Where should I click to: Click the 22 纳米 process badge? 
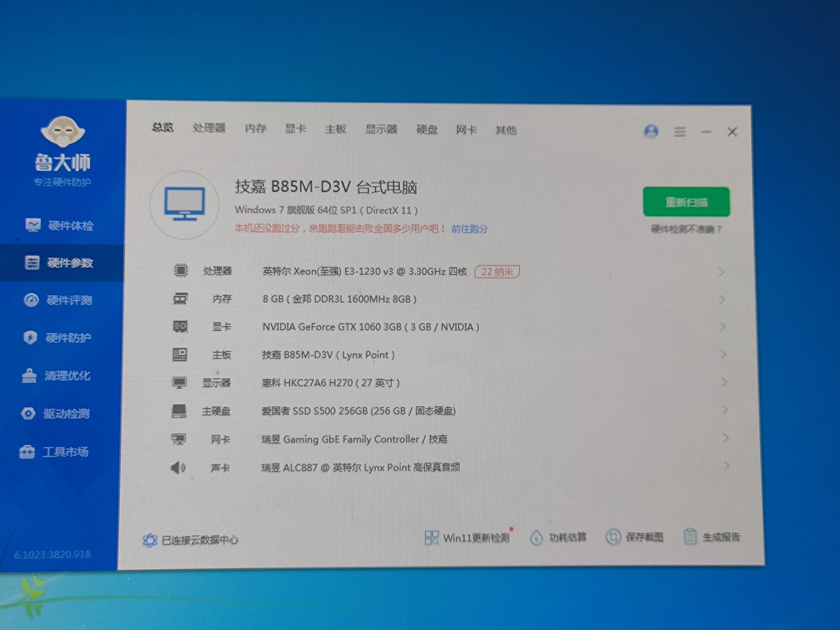[497, 272]
